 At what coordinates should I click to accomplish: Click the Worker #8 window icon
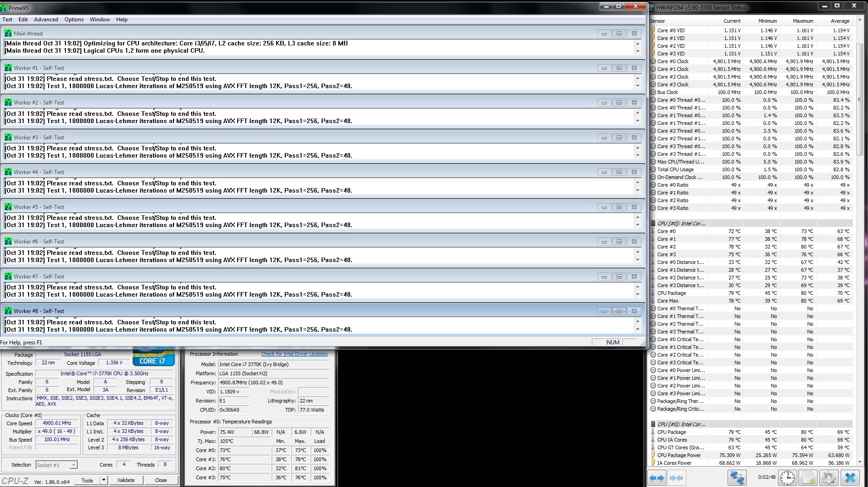pos(8,311)
